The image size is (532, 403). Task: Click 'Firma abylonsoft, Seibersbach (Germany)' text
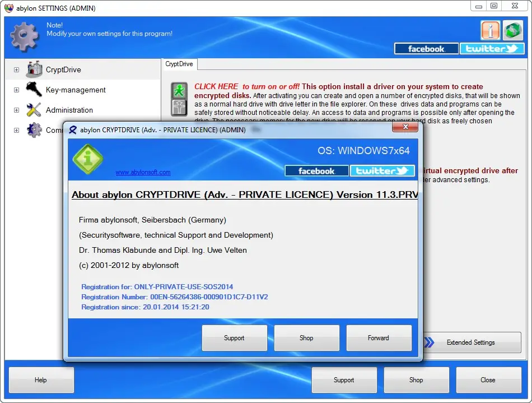pyautogui.click(x=152, y=220)
